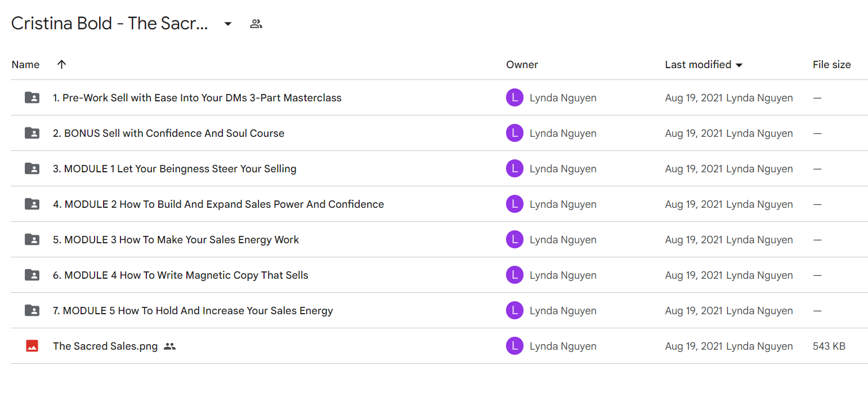Viewport: 868px width, 397px height.
Task: Open 7. MODULE 5 How To Hold And Increase
Action: pos(193,310)
